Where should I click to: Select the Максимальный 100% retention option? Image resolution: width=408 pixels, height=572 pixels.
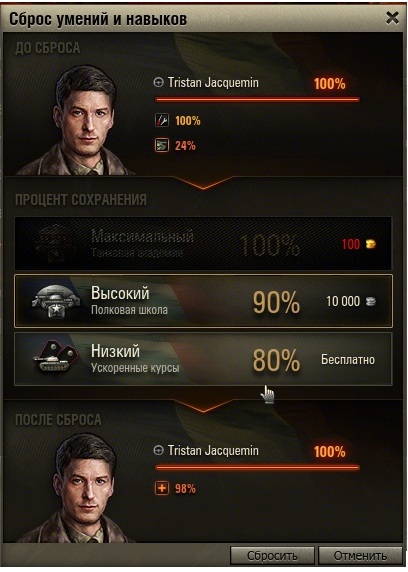[x=203, y=243]
